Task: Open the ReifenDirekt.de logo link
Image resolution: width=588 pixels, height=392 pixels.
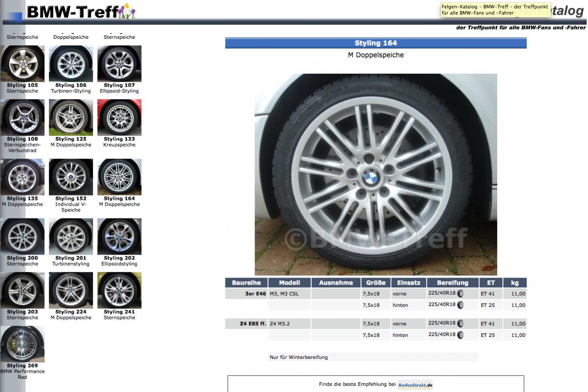Action: click(x=415, y=385)
